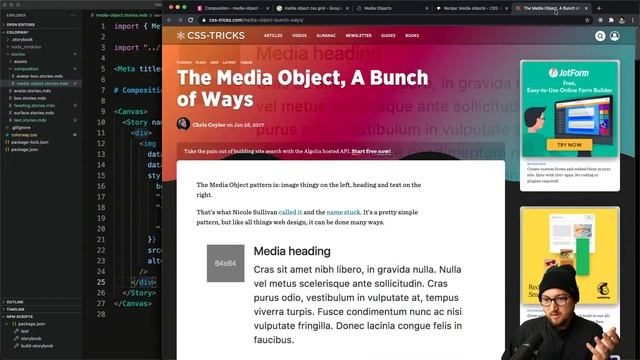Click Chris Coyier's author avatar
Screen dimensions: 640x360
pos(183,124)
